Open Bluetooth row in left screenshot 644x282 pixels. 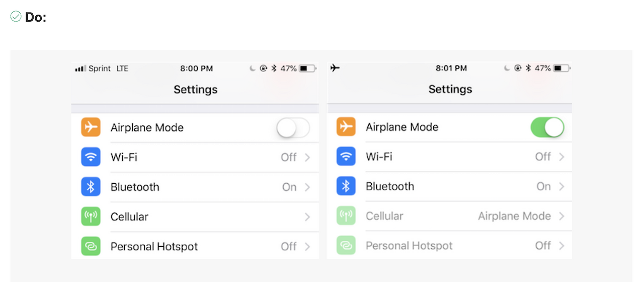(195, 187)
